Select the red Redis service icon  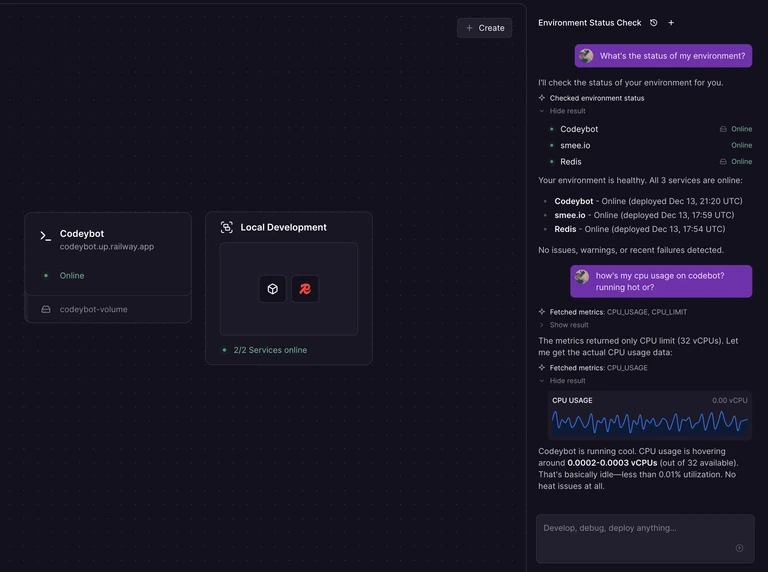point(305,289)
